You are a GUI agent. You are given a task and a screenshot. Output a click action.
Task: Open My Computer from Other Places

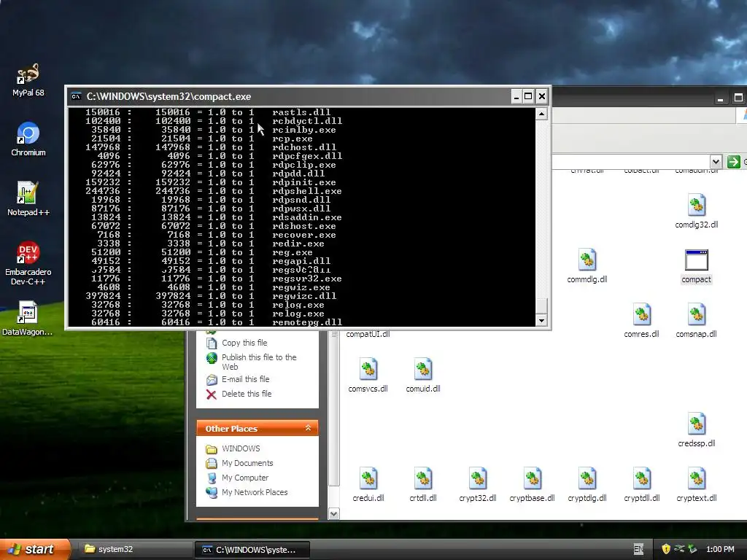click(245, 478)
